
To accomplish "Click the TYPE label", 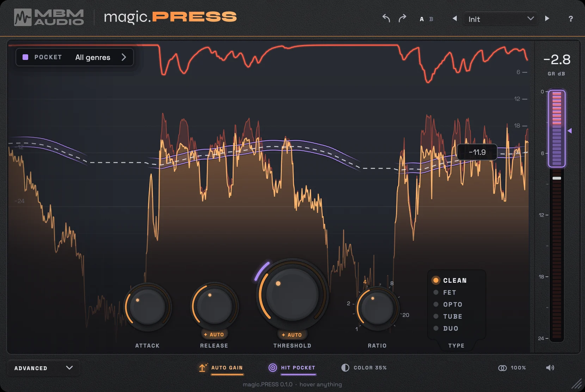I will 456,346.
